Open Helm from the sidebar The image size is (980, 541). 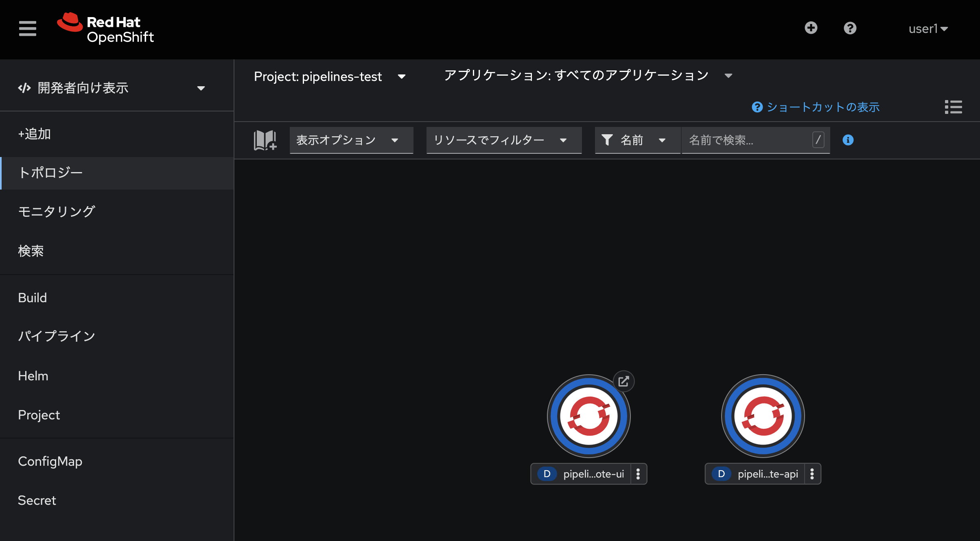117,376
